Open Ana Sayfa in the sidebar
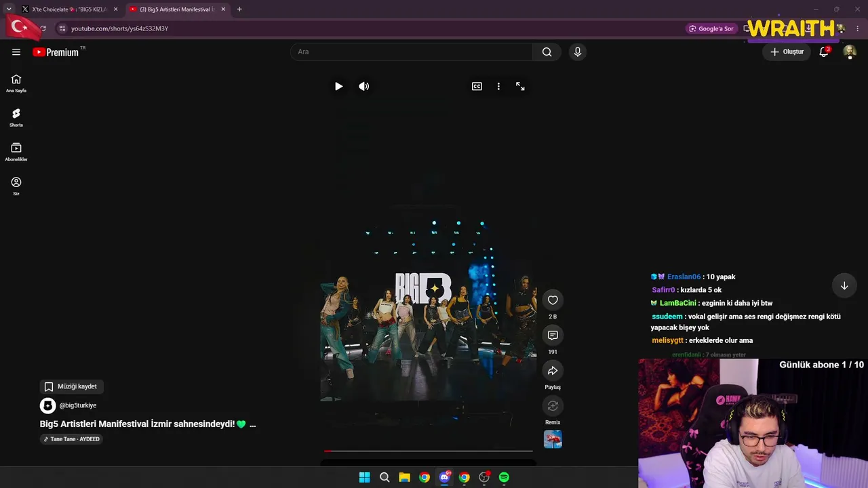Viewport: 868px width, 488px height. (16, 83)
